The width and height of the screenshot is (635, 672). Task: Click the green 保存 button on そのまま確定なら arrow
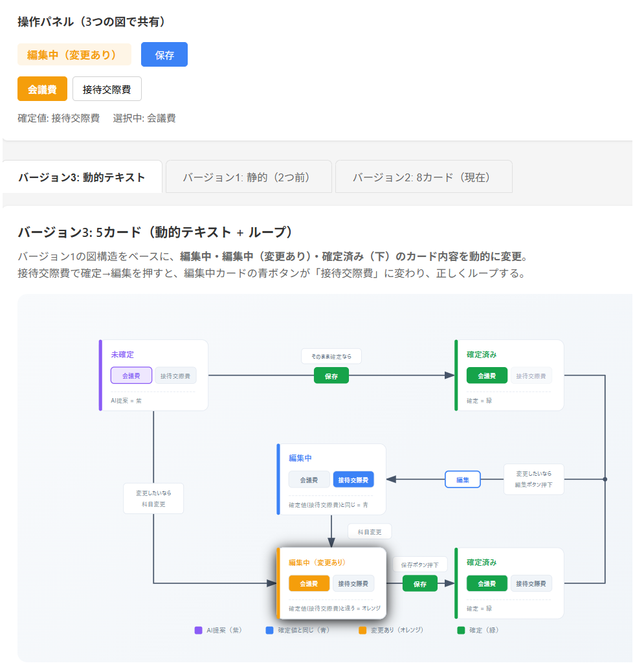331,375
